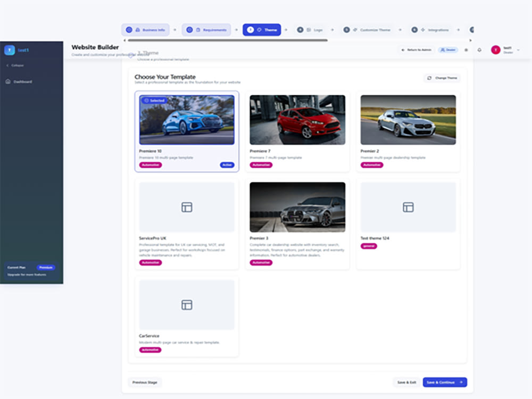Click the automotive tag under CarService
532x399 pixels.
click(150, 350)
